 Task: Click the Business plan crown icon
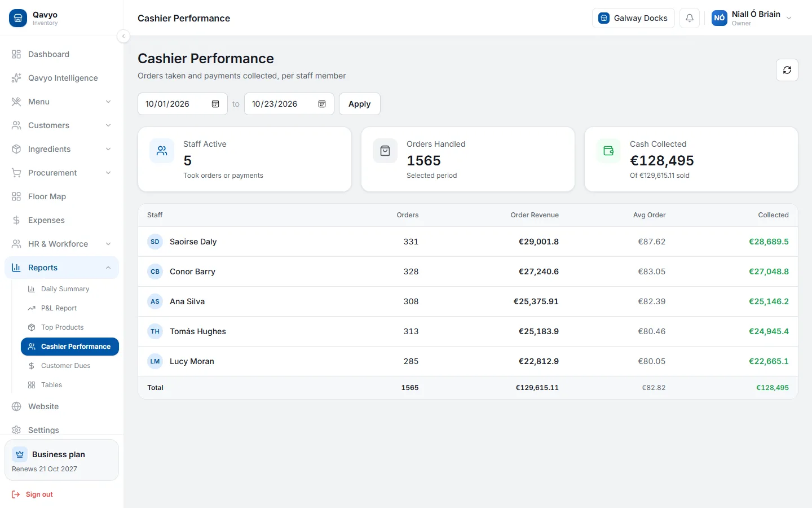coord(20,454)
